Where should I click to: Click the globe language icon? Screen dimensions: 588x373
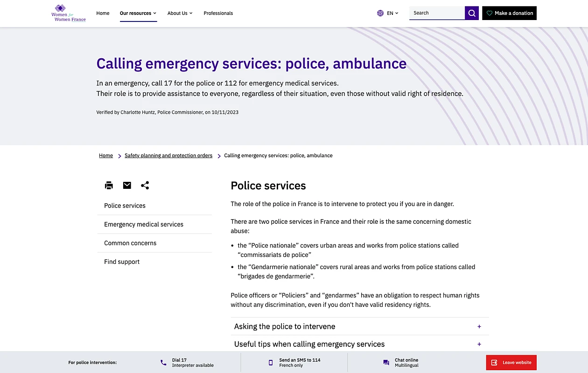380,13
